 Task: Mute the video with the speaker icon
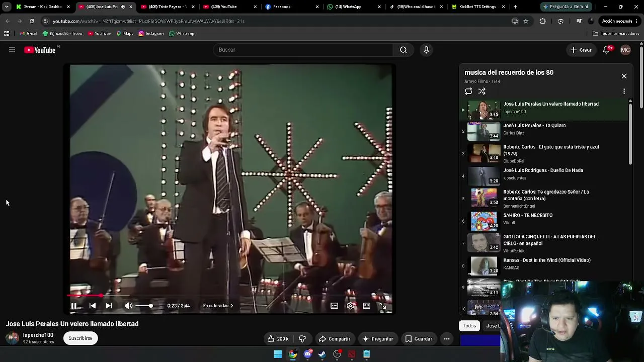pos(129,306)
